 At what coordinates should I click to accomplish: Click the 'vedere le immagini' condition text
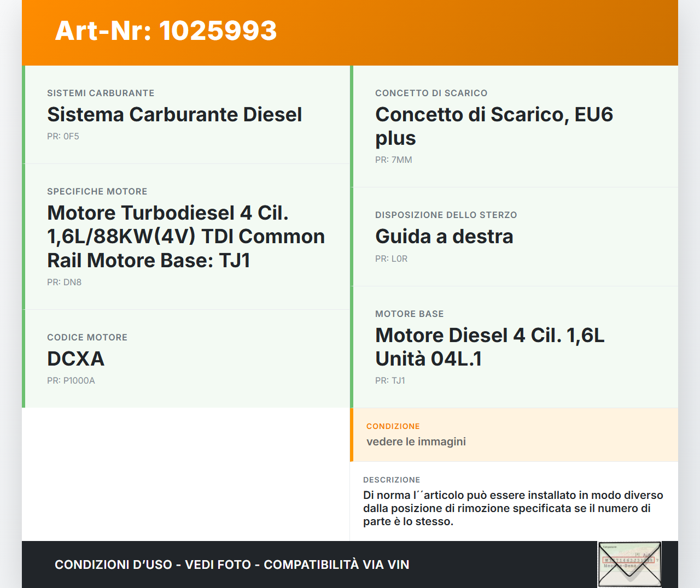[416, 442]
